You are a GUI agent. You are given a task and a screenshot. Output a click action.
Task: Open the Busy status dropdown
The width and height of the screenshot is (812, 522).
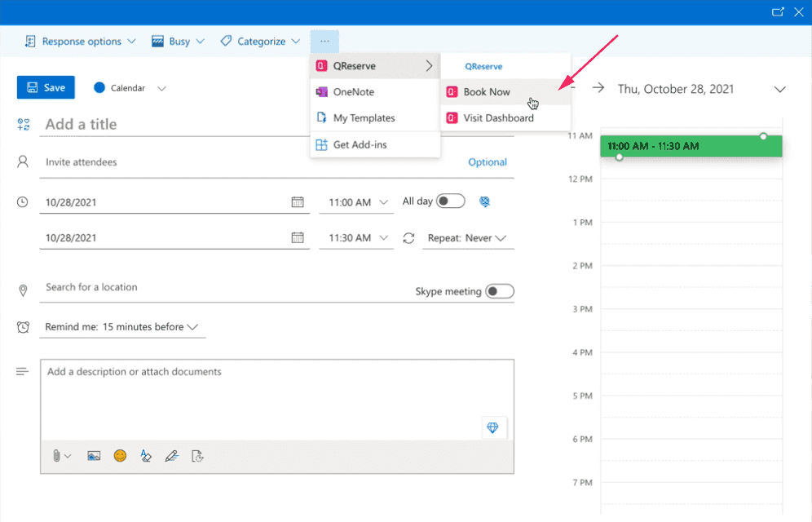click(178, 42)
